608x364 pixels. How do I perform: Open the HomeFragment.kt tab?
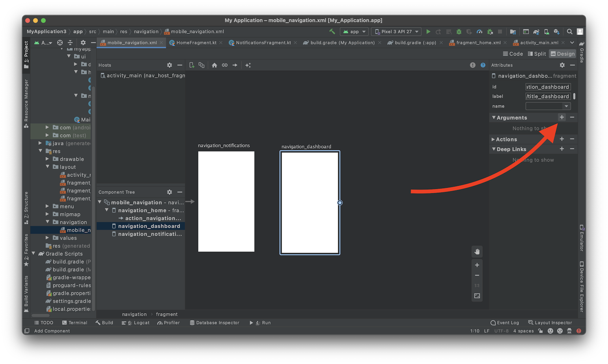[x=196, y=43]
